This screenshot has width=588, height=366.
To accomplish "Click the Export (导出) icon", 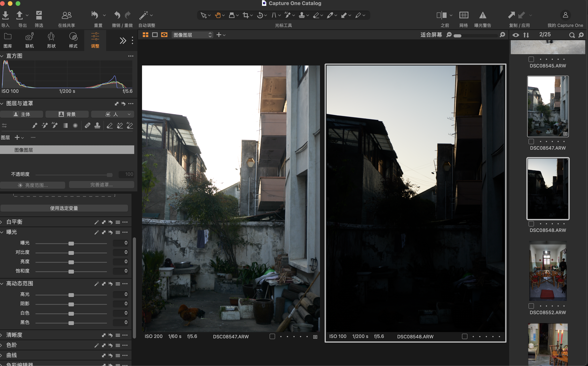I will coord(20,15).
